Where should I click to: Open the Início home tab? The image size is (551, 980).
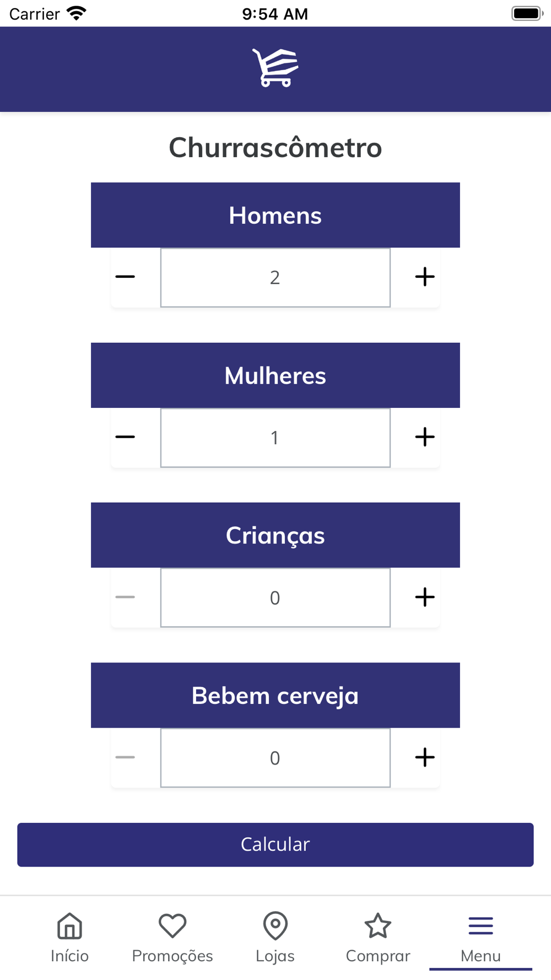click(69, 938)
